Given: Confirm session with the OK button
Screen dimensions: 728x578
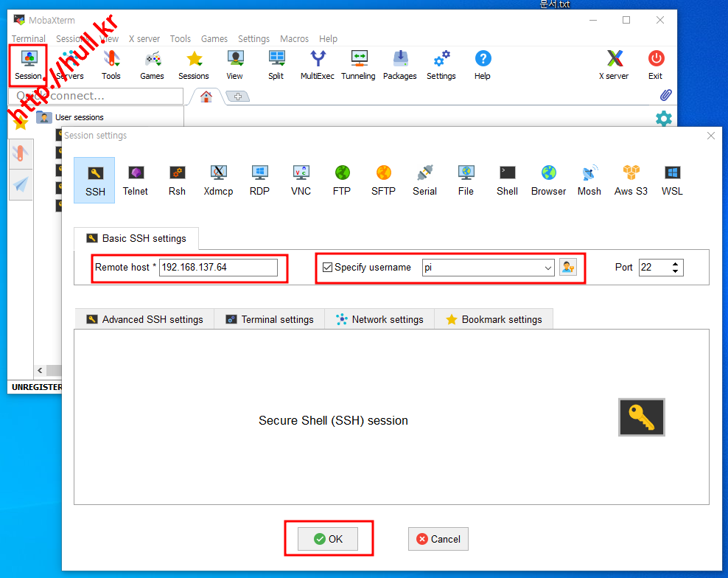Looking at the screenshot, I should pos(328,539).
